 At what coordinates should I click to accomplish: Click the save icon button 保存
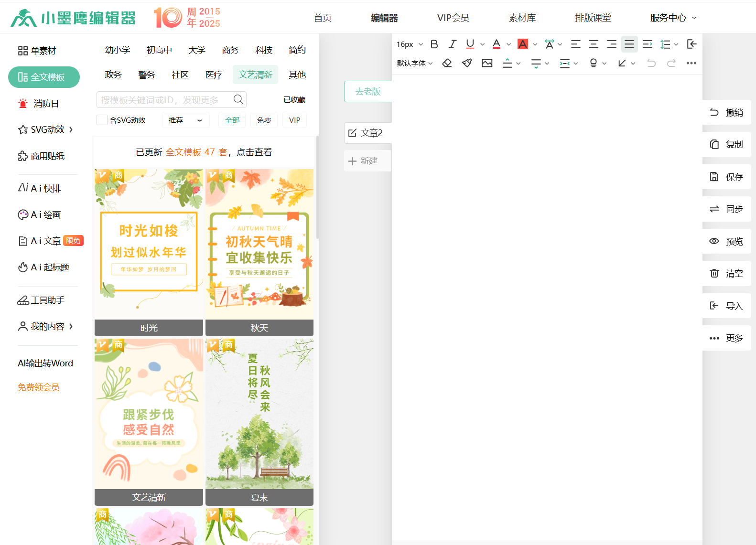tap(726, 177)
